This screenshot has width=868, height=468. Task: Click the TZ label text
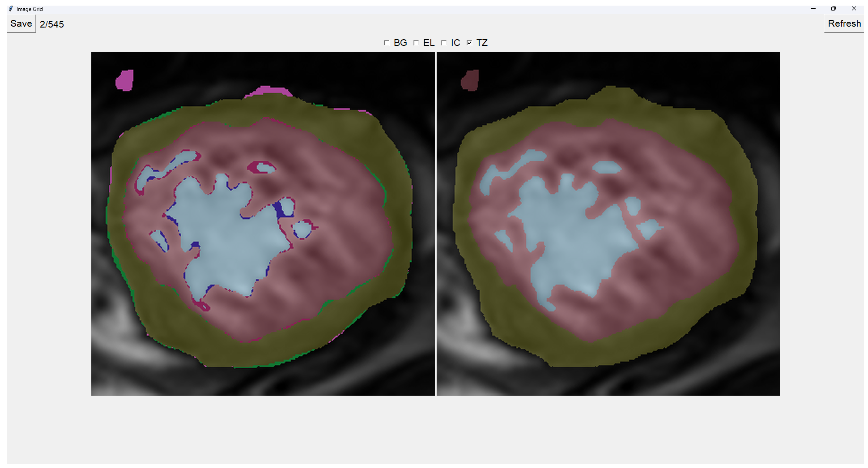[481, 43]
